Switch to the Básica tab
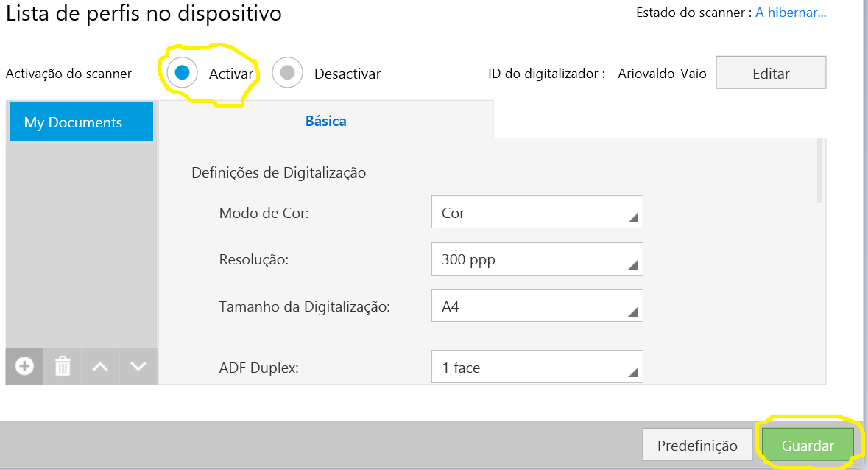Screen dimensions: 868x470 [325, 121]
